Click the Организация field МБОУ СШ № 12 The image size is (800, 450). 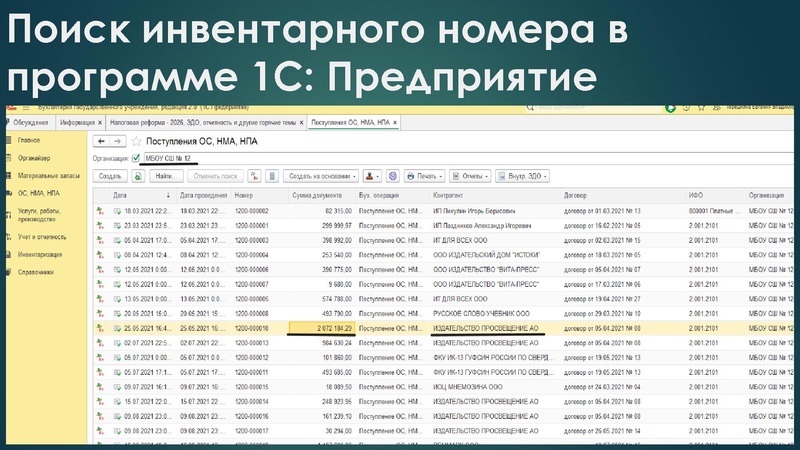tap(468, 158)
